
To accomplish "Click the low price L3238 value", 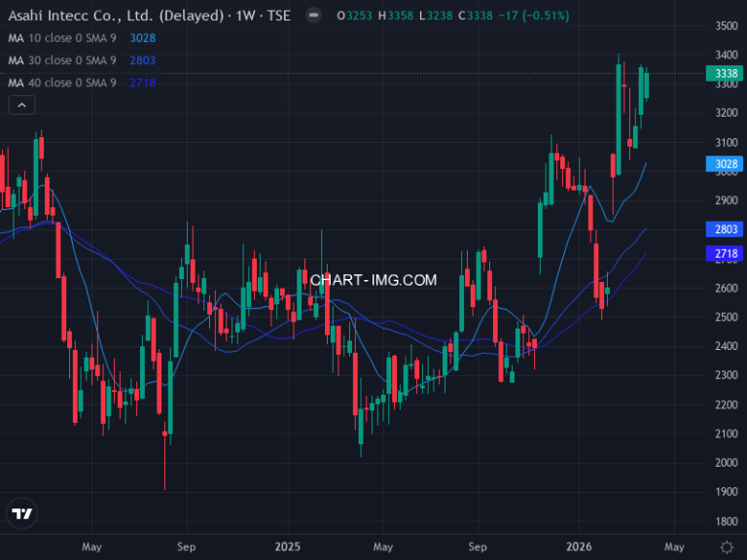I will coord(436,16).
